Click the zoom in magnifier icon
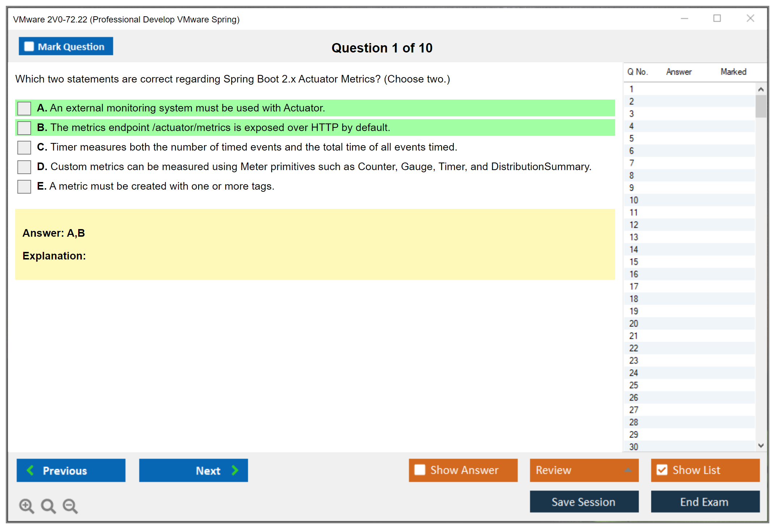 coord(26,506)
